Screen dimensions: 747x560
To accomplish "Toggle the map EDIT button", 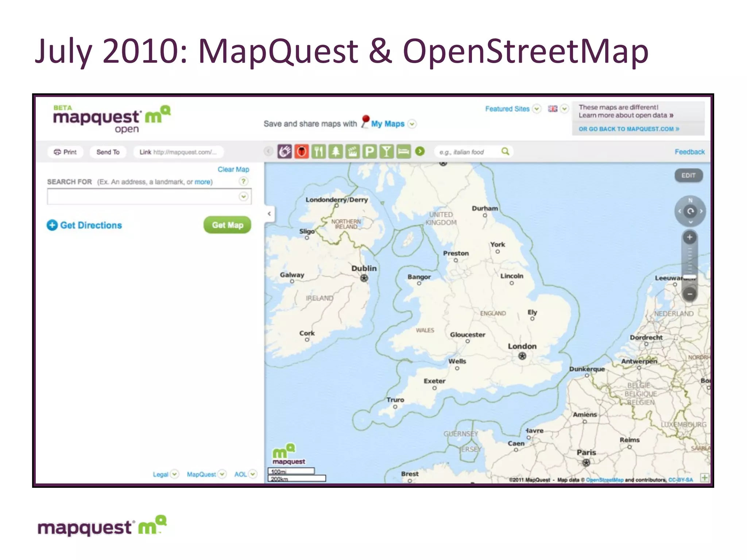I will point(688,175).
